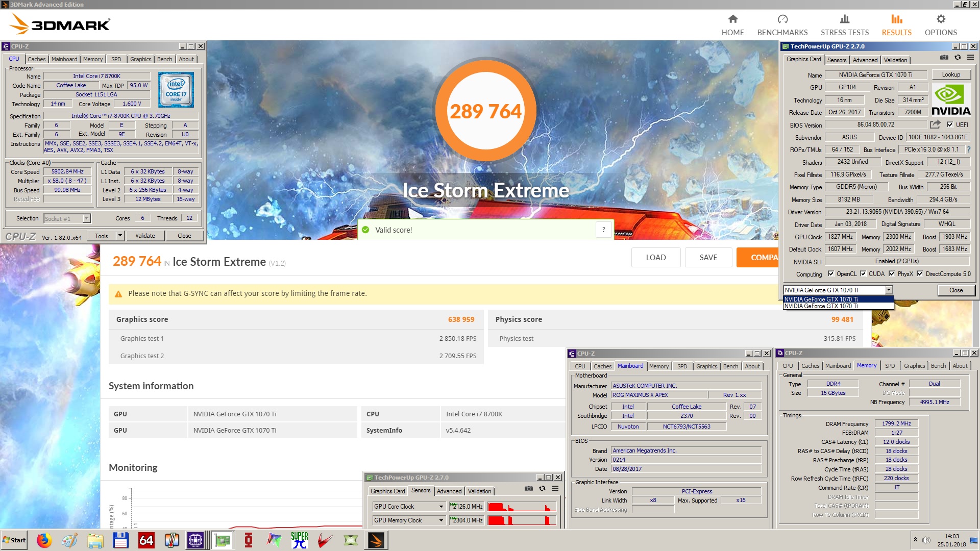Click the BIOS save/share arrow icon in GPU-Z
980x551 pixels.
[935, 124]
